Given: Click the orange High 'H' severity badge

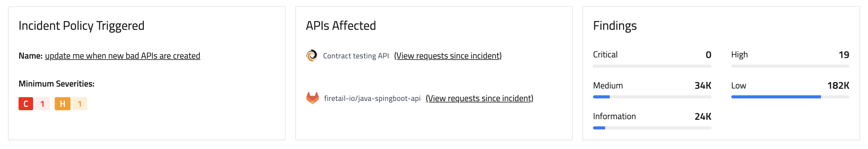Looking at the screenshot, I should pos(62,104).
